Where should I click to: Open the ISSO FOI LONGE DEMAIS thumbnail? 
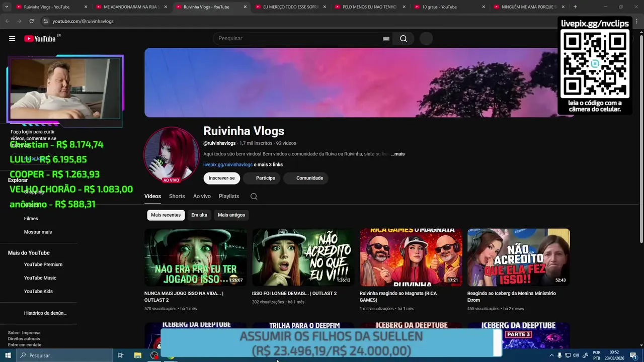pos(303,257)
